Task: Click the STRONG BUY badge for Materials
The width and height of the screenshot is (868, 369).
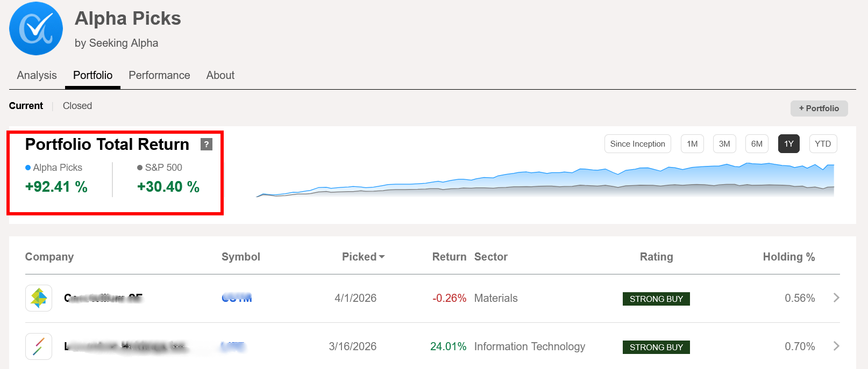Action: point(656,299)
